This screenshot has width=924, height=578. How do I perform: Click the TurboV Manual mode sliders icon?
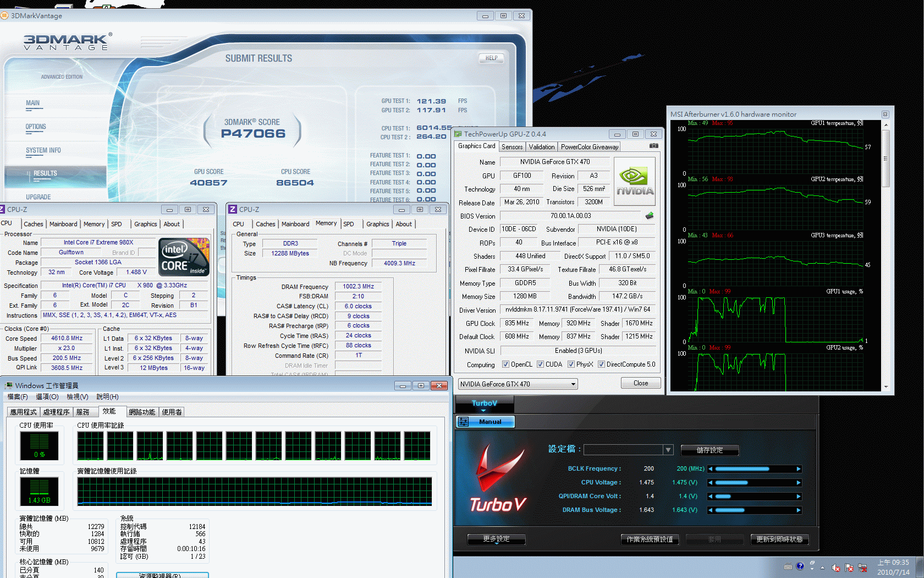tap(464, 422)
